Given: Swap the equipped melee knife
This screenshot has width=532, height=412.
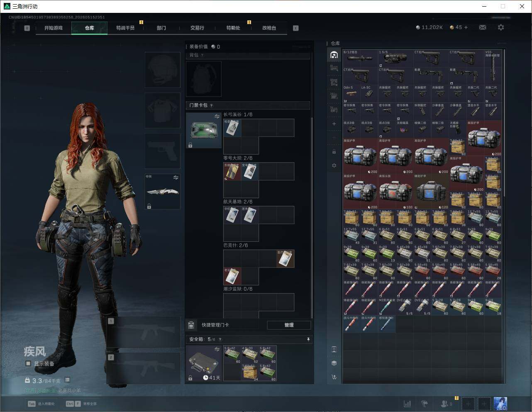Looking at the screenshot, I should pyautogui.click(x=176, y=178).
